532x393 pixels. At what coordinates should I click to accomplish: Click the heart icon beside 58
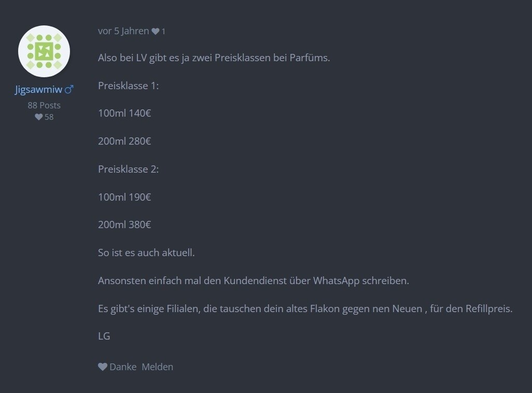[x=39, y=117]
